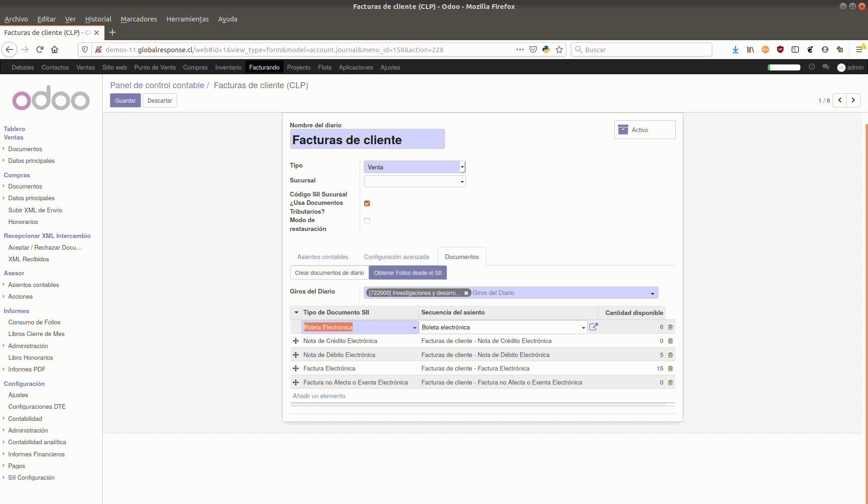The height and width of the screenshot is (504, 868).
Task: Open the Discuss chat bubble icon
Action: point(826,67)
